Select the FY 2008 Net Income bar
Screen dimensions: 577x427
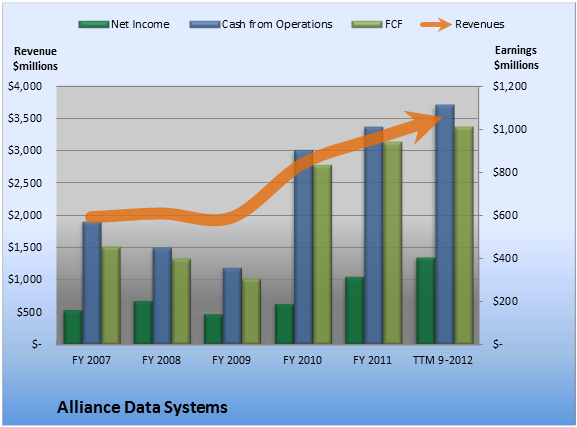(143, 323)
